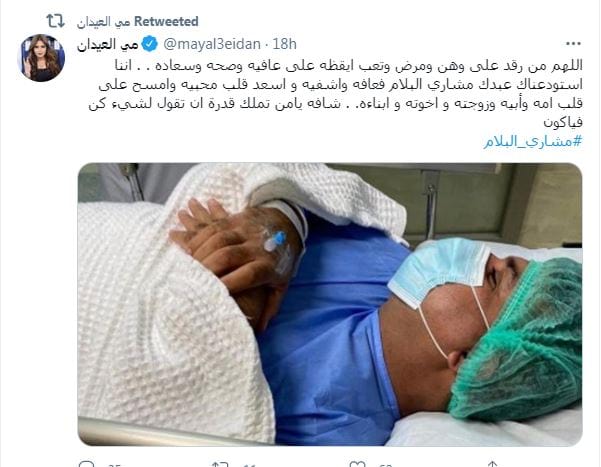
Task: Click the retweet count number under the photo
Action: [x=249, y=465]
